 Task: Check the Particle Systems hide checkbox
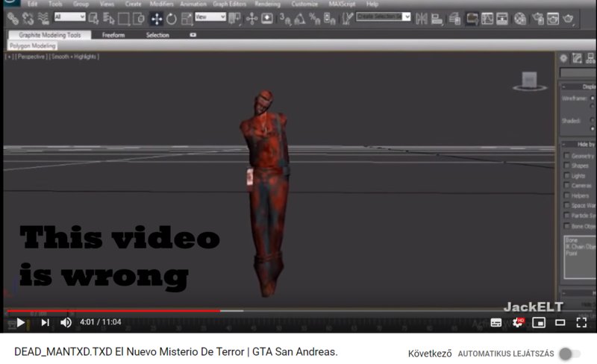(x=567, y=216)
